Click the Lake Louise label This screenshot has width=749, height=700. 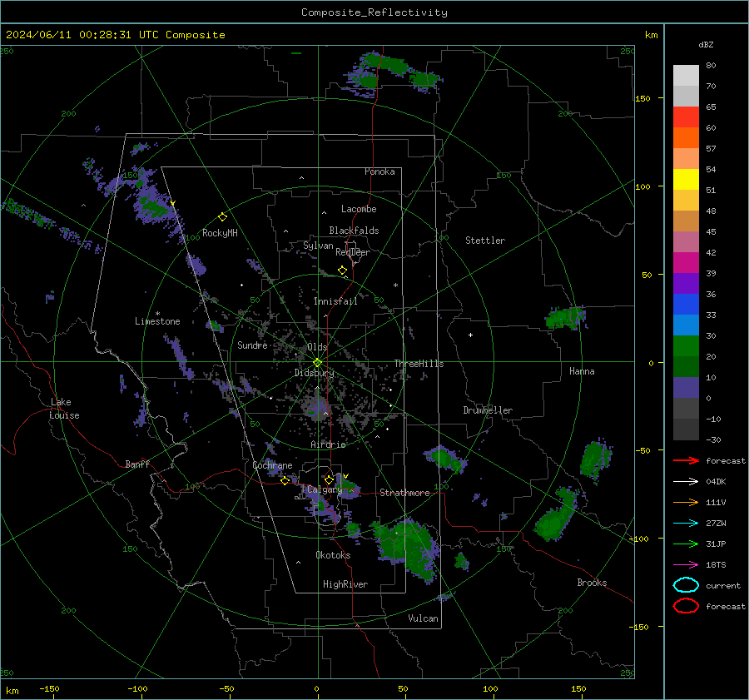click(x=64, y=409)
